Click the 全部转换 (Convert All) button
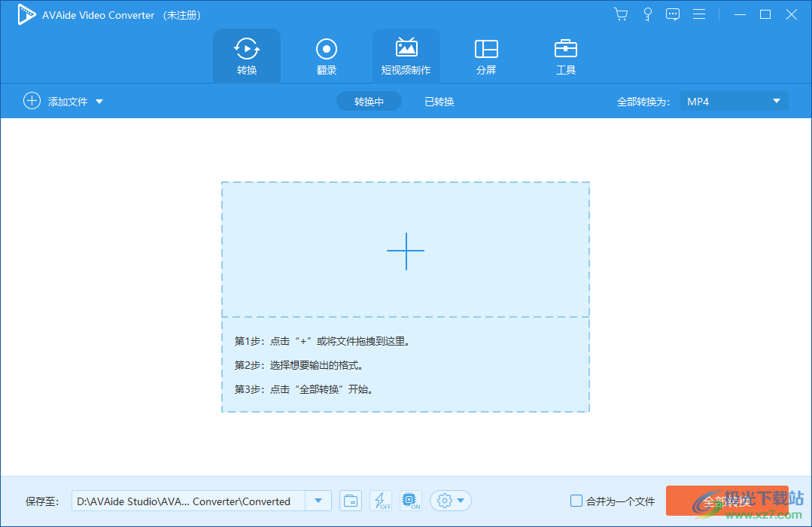The width and height of the screenshot is (812, 527). coord(727,501)
